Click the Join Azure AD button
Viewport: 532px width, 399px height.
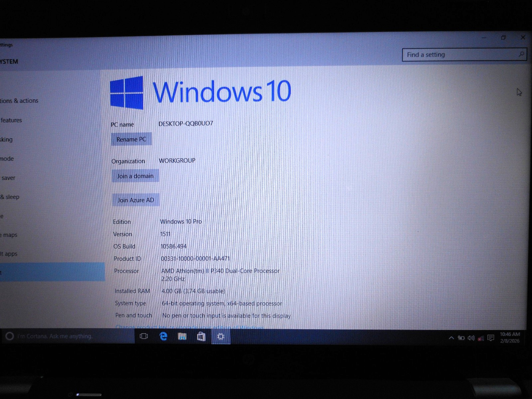(136, 200)
